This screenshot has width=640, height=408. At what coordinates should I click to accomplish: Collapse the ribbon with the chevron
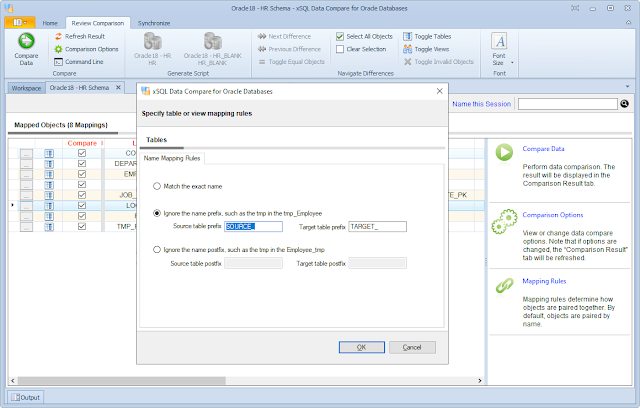point(628,22)
